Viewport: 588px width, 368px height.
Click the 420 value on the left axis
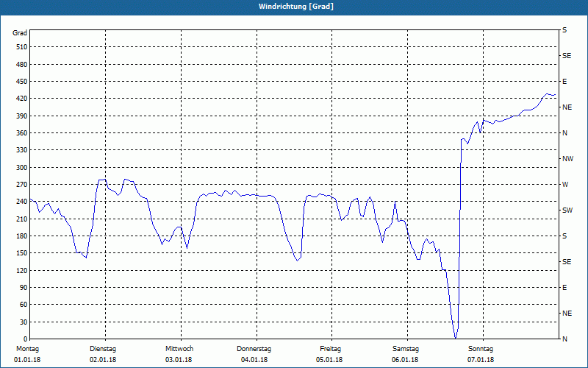pyautogui.click(x=21, y=99)
